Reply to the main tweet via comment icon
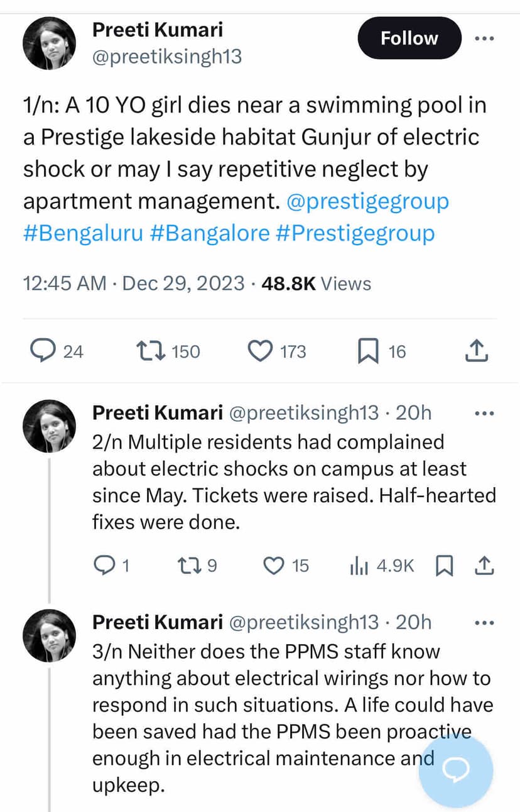Screen dimensions: 520x812 pyautogui.click(x=42, y=351)
